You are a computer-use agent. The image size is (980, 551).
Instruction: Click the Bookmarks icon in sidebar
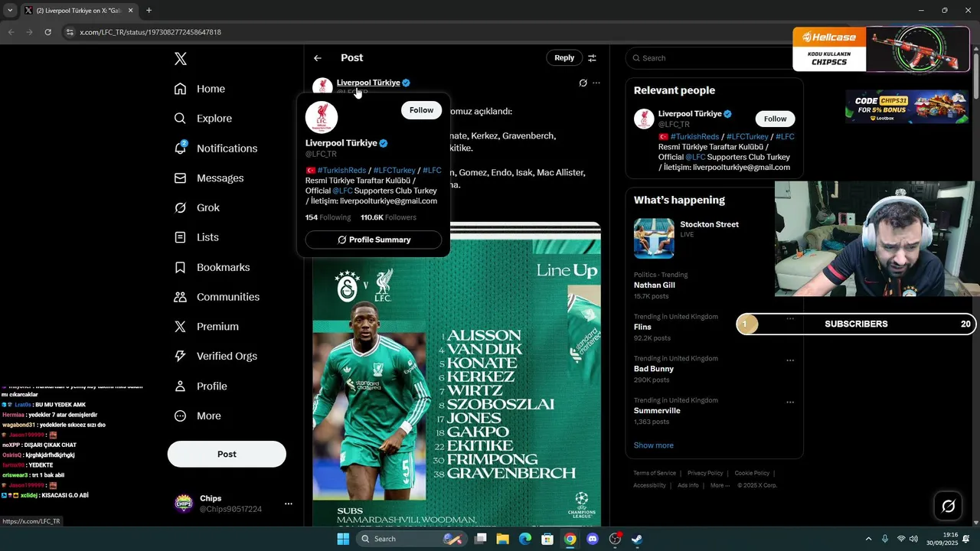180,267
